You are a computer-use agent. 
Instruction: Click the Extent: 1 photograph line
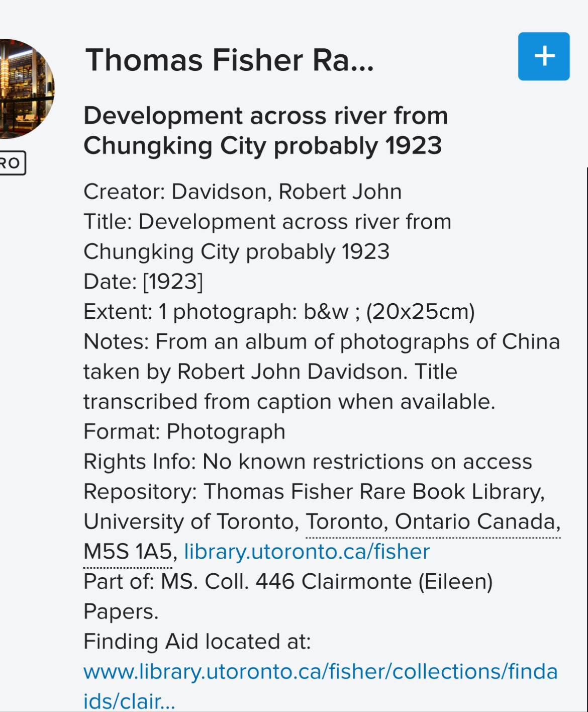[279, 312]
